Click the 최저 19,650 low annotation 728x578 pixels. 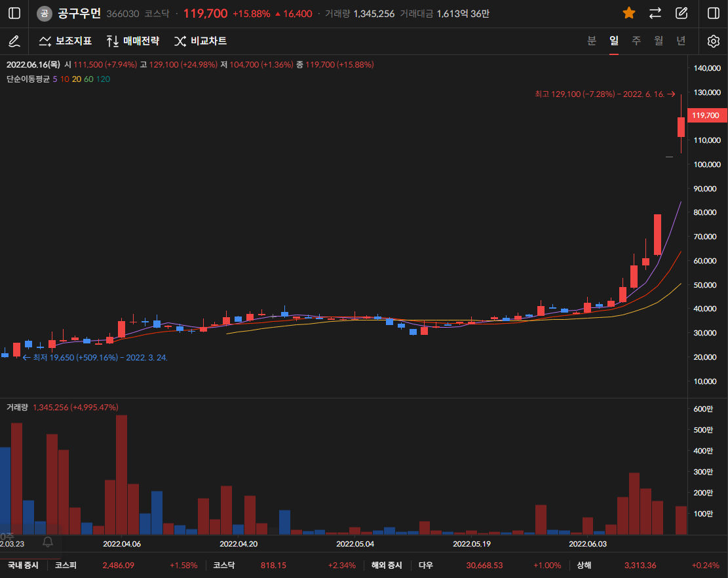pyautogui.click(x=95, y=357)
